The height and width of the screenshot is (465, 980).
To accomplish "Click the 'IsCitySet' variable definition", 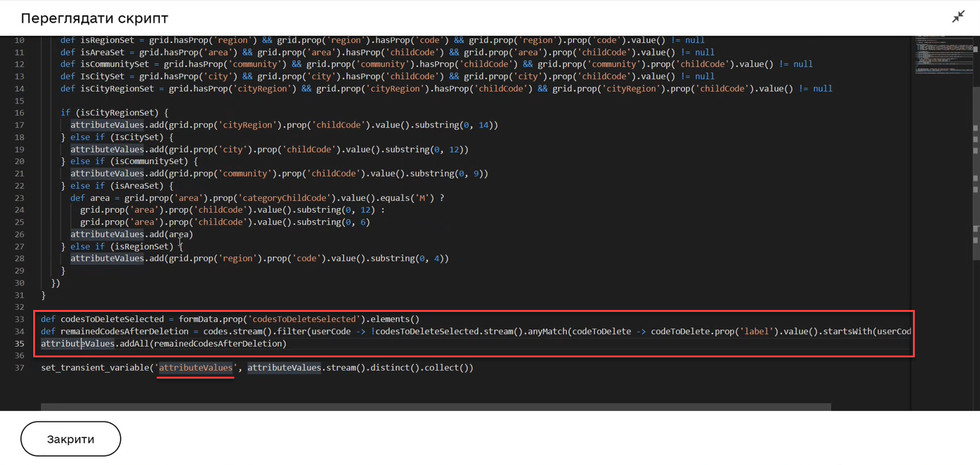I will [x=387, y=76].
